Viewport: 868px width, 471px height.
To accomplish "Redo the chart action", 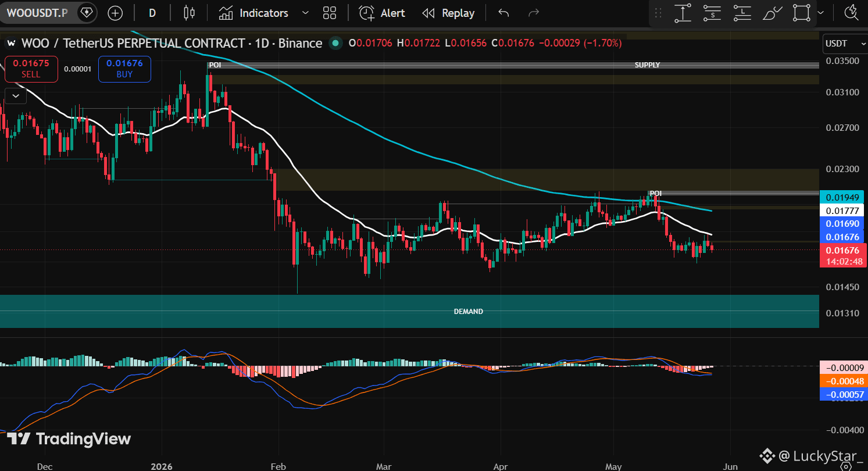I will tap(533, 13).
